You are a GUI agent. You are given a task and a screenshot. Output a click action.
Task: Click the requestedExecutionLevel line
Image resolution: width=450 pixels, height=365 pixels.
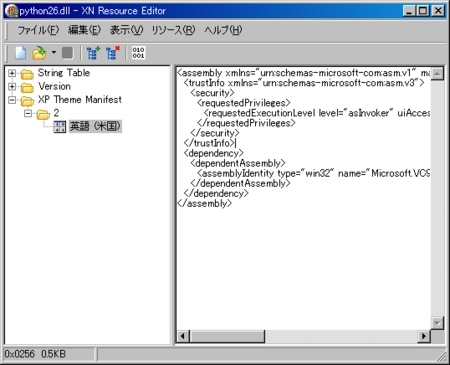317,113
